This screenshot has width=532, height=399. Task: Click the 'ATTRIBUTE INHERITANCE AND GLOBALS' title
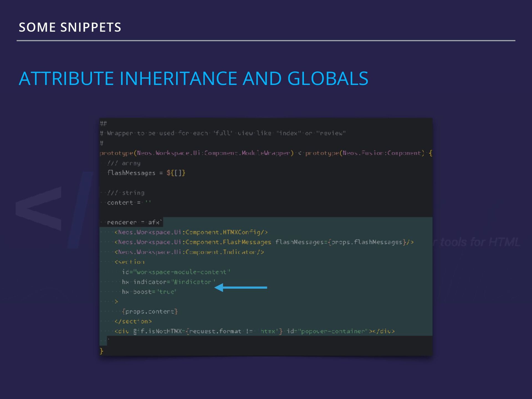[x=193, y=78]
